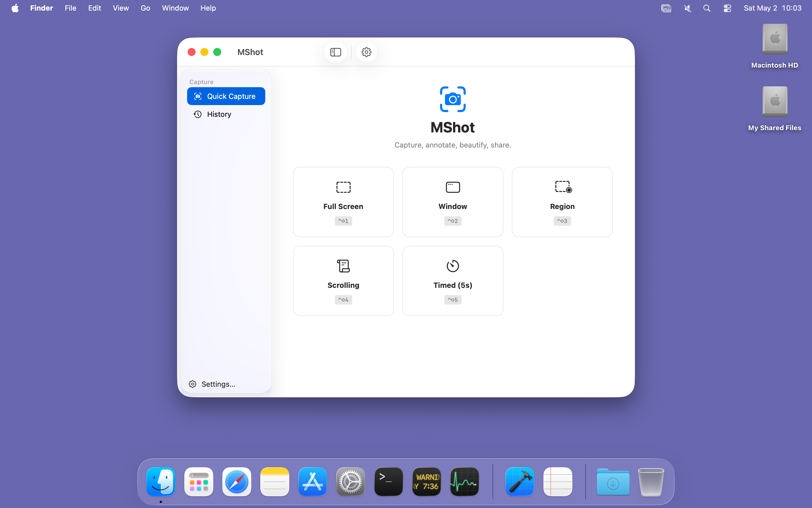Select My Shared Files desktop drive
This screenshot has width=812, height=508.
click(775, 109)
